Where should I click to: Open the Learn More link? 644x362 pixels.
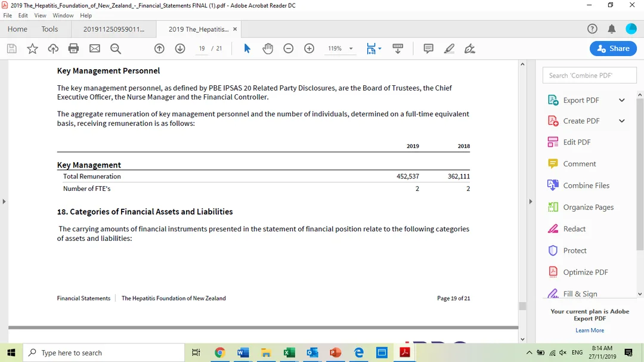point(590,330)
